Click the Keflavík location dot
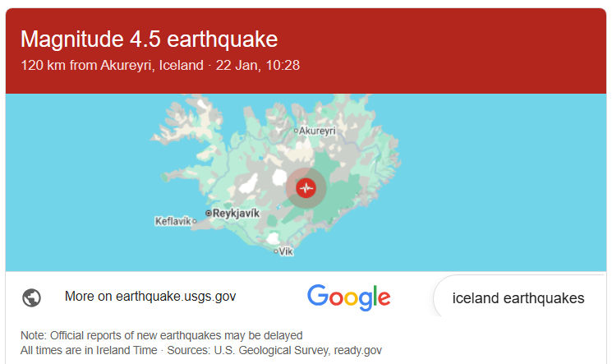 [195, 221]
